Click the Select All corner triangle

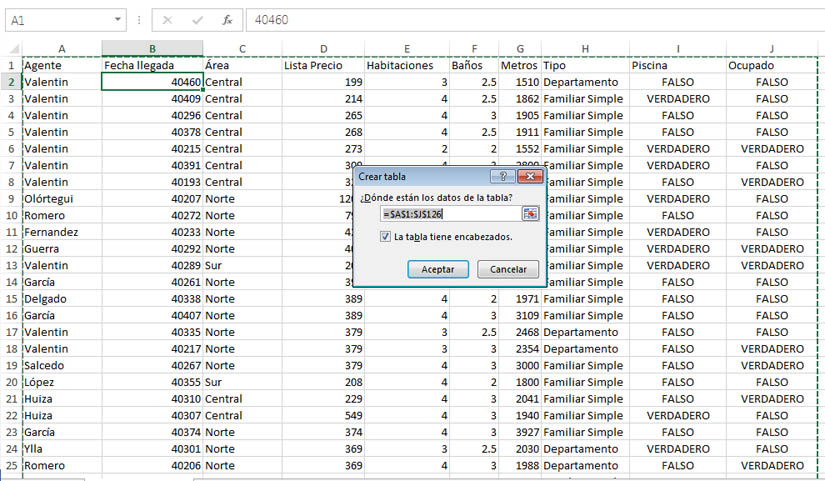pyautogui.click(x=12, y=49)
